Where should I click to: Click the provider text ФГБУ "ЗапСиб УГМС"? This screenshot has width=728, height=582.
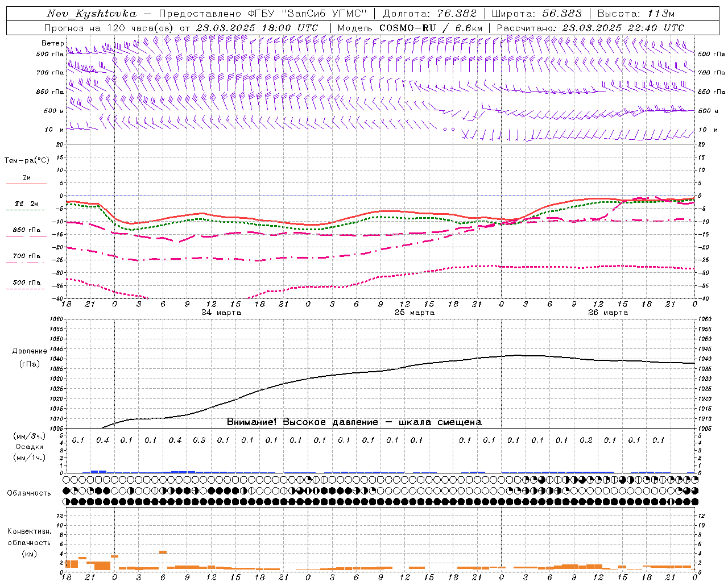coord(308,14)
